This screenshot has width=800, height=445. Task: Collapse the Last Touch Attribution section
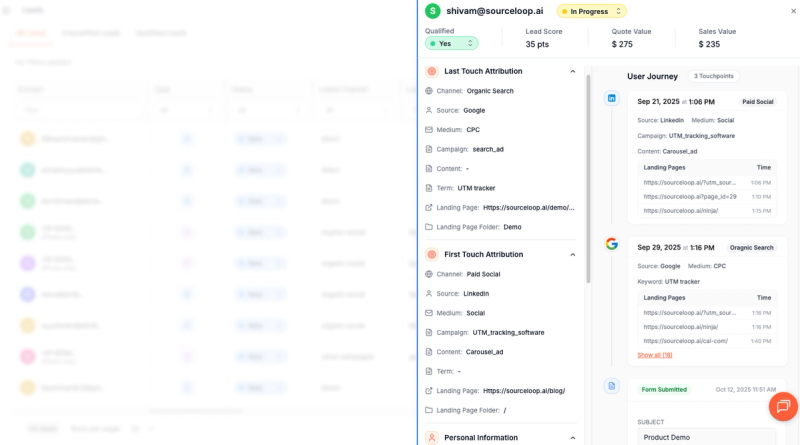click(572, 71)
